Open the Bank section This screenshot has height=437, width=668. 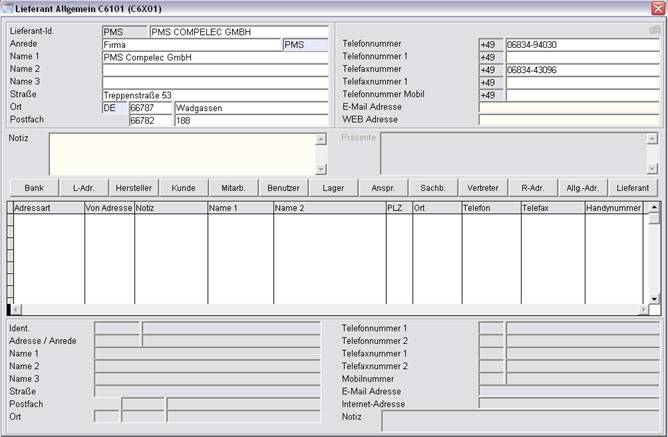pos(34,187)
